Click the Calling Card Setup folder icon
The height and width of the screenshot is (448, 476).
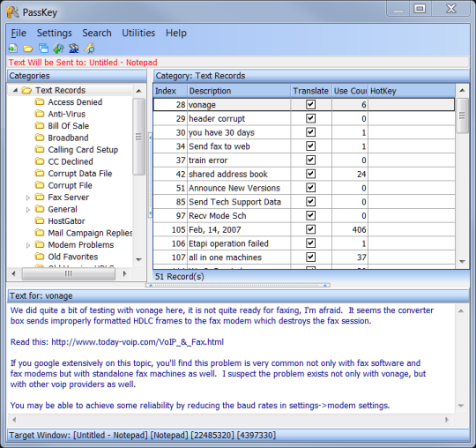click(x=40, y=149)
